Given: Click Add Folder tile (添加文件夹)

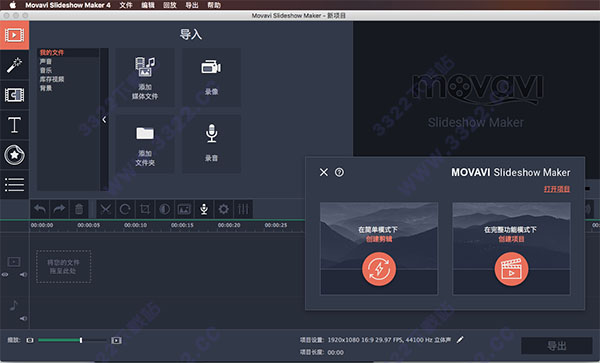Looking at the screenshot, I should (145, 144).
